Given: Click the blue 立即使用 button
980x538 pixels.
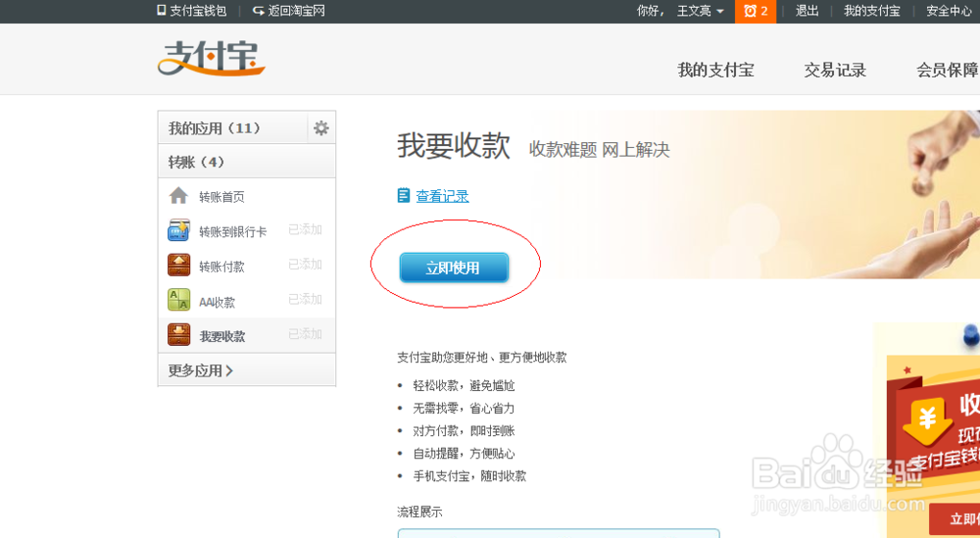Looking at the screenshot, I should tap(454, 269).
